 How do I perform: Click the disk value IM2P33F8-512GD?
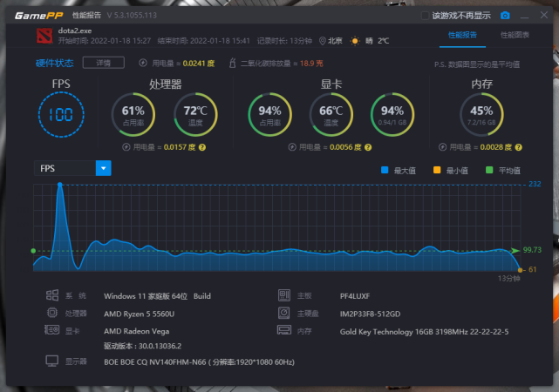point(370,314)
